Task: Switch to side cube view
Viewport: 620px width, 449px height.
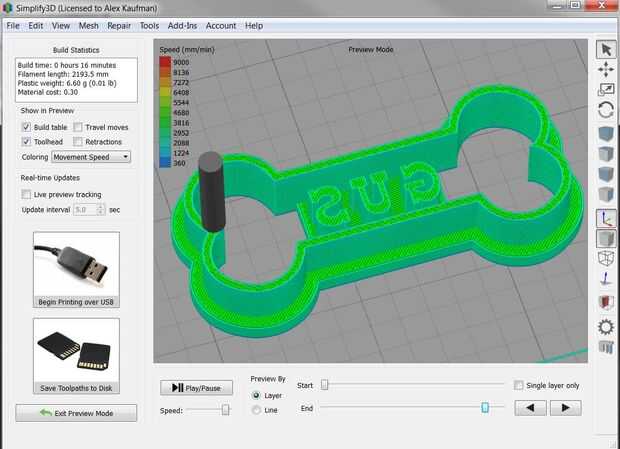Action: 606,194
